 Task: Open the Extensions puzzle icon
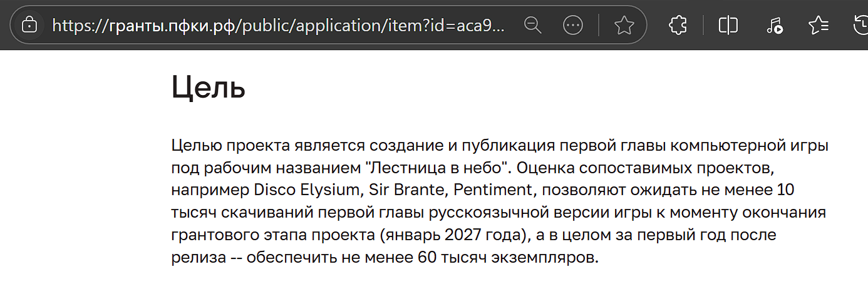[678, 25]
